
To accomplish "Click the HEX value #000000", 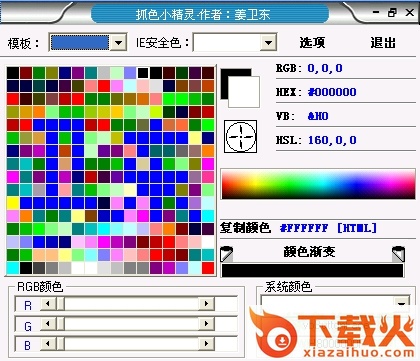I will 332,92.
